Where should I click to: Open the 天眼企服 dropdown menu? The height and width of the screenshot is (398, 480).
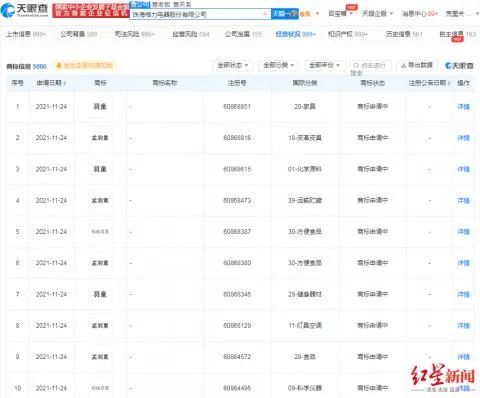point(377,14)
